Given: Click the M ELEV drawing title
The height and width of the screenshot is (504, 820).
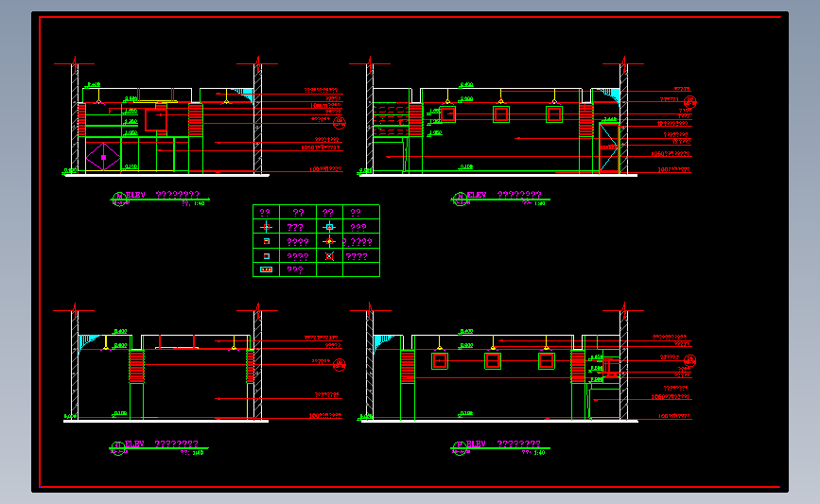Looking at the screenshot, I should pyautogui.click(x=163, y=195).
